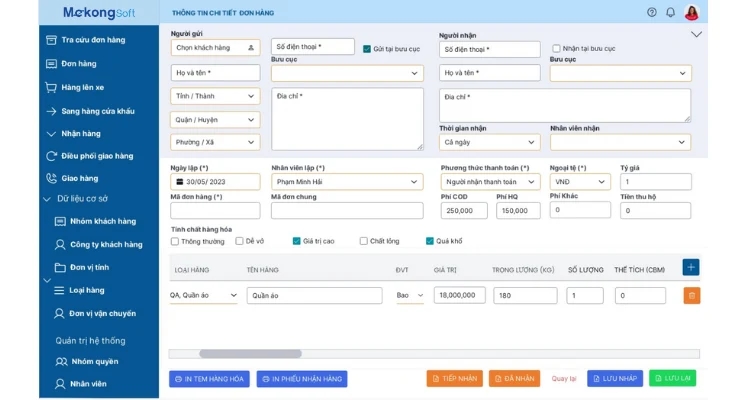Enable the Nhận tại bưu cục checkbox

(556, 48)
